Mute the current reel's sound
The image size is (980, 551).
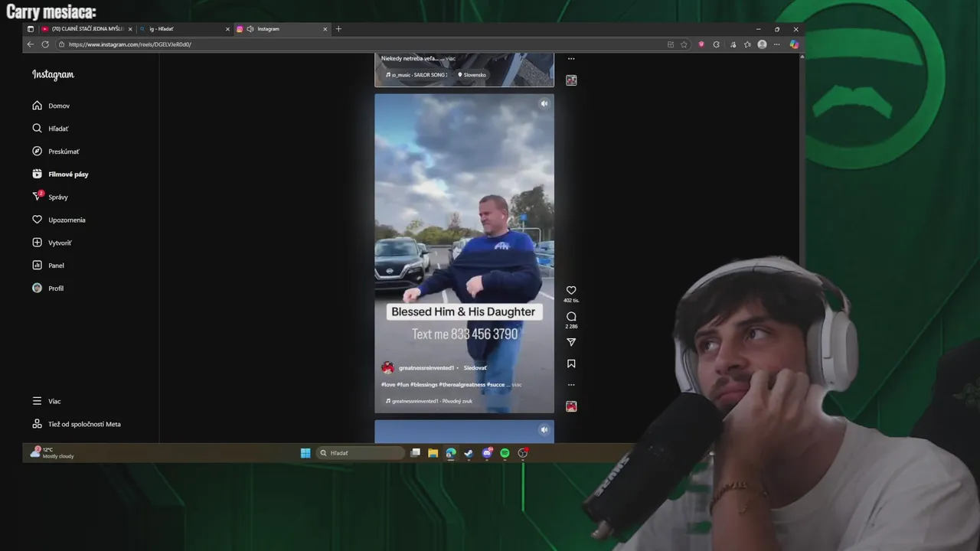[544, 103]
